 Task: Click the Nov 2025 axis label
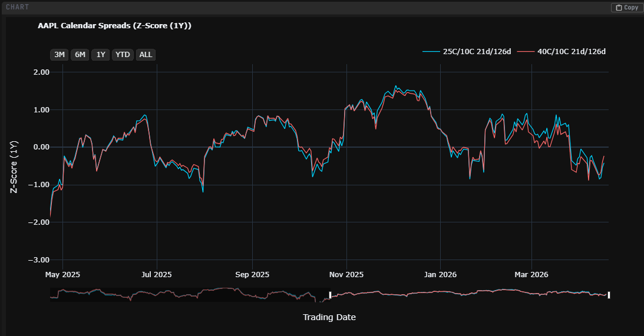coord(346,274)
